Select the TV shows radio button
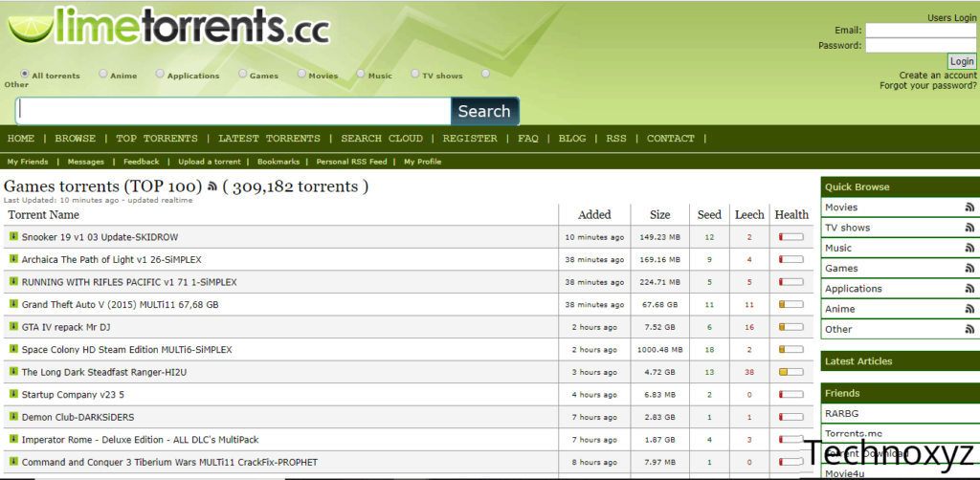Viewport: 980px width, 480px height. tap(415, 74)
